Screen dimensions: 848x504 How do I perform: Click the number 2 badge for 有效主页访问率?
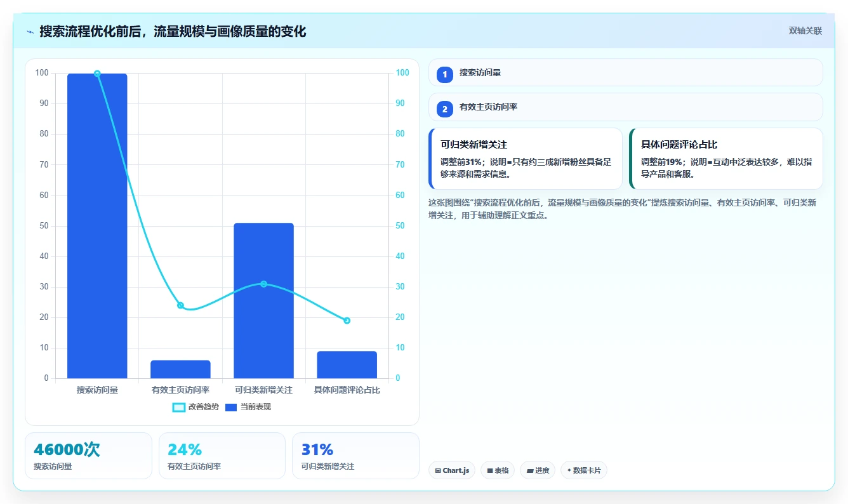click(x=445, y=109)
